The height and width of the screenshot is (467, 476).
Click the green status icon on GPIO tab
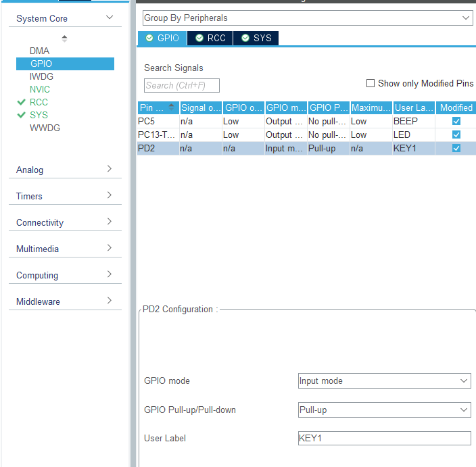149,38
